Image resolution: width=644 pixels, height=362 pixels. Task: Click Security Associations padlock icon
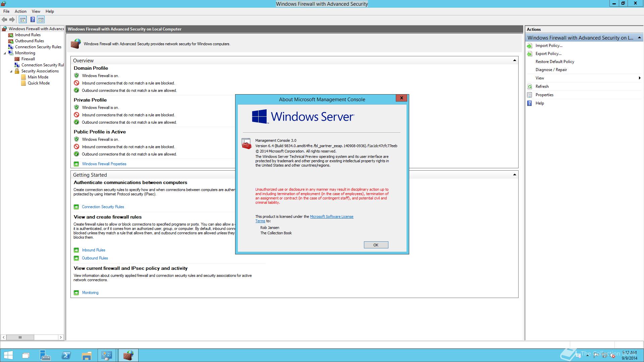click(x=17, y=71)
